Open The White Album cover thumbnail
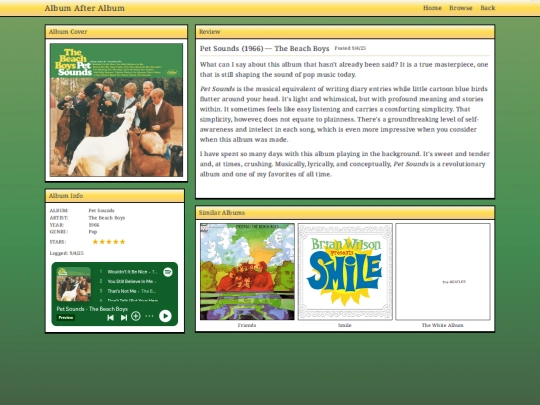 [443, 272]
